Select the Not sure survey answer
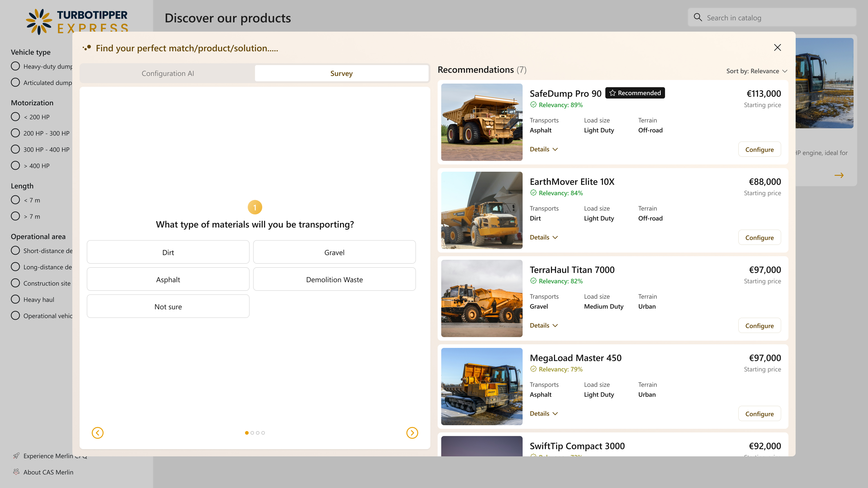 click(168, 306)
